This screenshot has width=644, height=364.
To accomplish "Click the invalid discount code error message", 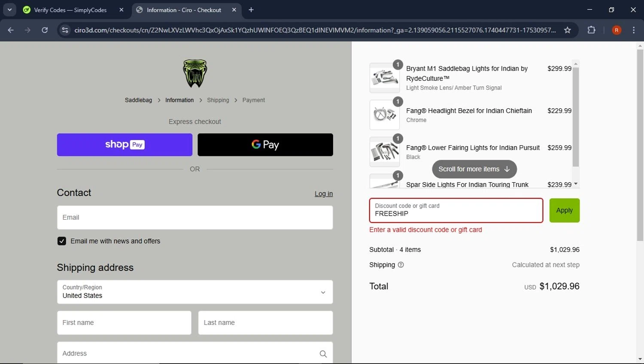I will tap(425, 230).
